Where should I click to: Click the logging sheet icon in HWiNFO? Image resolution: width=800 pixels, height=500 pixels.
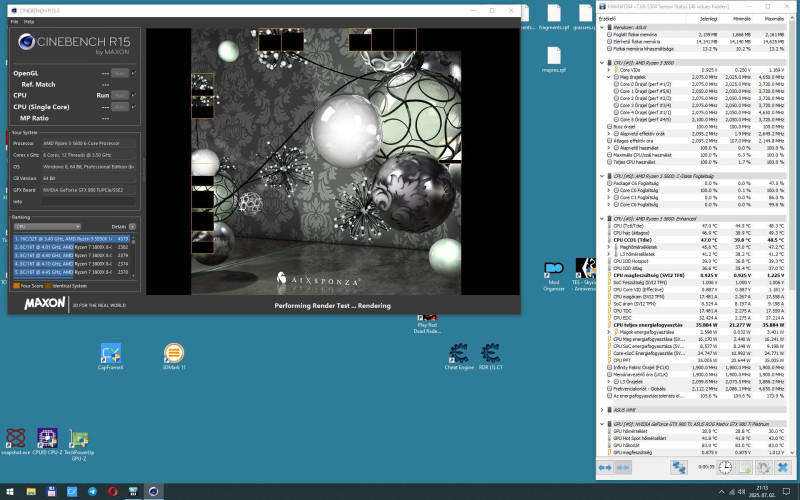coord(744,467)
